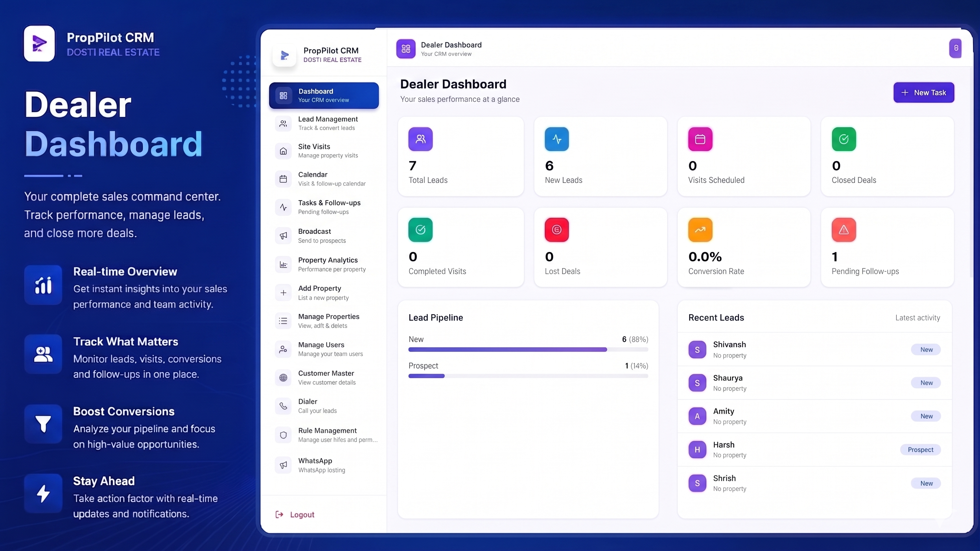Image resolution: width=980 pixels, height=551 pixels.
Task: Click the Rule Management shield icon
Action: coord(283,435)
